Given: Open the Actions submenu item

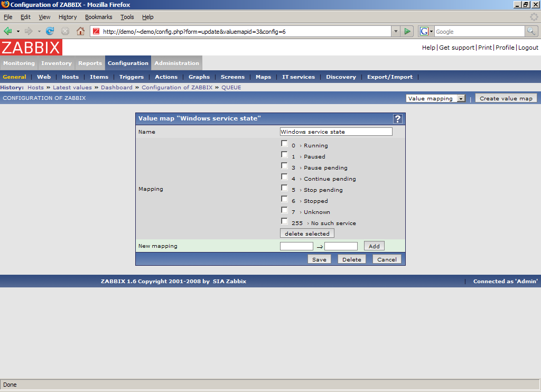Looking at the screenshot, I should [x=166, y=77].
